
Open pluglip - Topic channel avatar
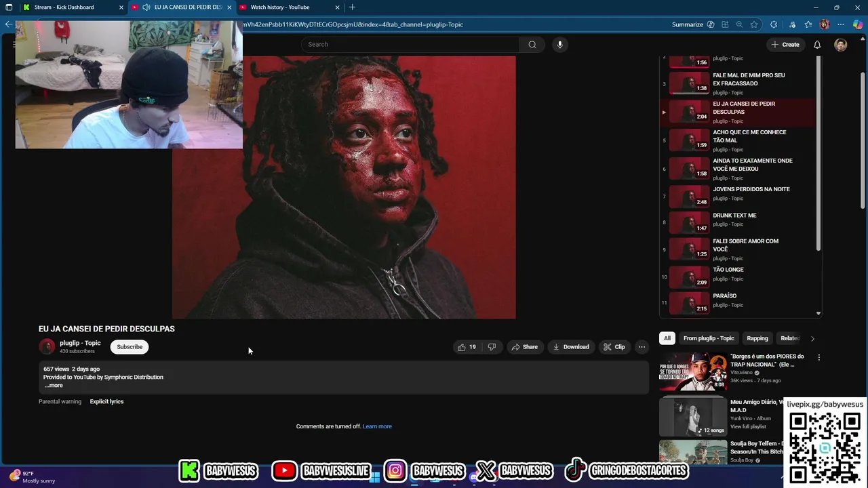click(x=47, y=347)
